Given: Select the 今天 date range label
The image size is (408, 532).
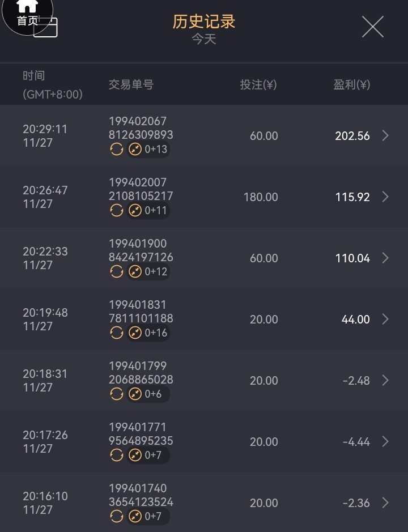Looking at the screenshot, I should [x=204, y=40].
